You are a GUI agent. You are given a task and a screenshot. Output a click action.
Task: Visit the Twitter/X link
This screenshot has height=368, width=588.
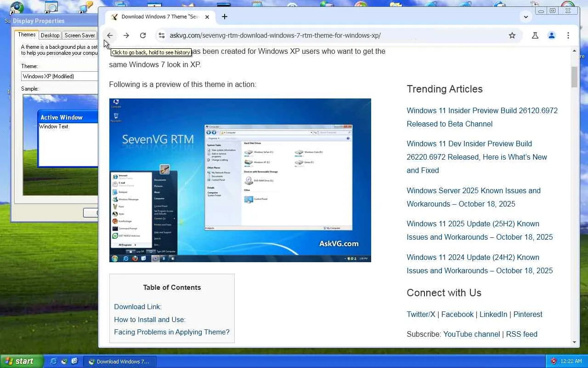point(421,315)
